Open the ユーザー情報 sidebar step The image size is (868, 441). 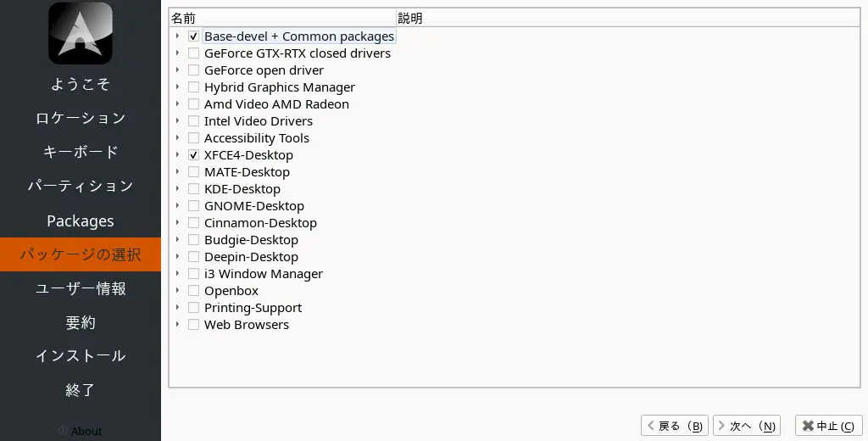click(81, 288)
